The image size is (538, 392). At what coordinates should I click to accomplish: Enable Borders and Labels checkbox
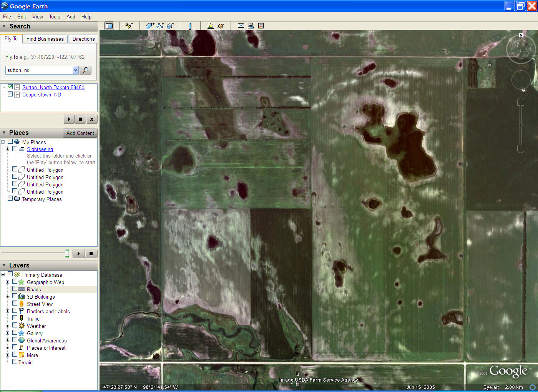tap(15, 311)
